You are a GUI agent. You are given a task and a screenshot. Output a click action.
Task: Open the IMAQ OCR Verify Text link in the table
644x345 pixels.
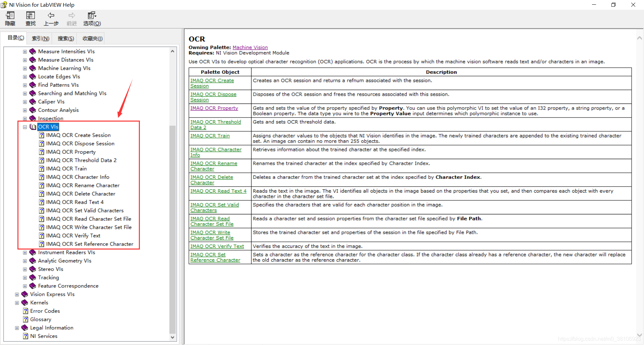pos(217,246)
